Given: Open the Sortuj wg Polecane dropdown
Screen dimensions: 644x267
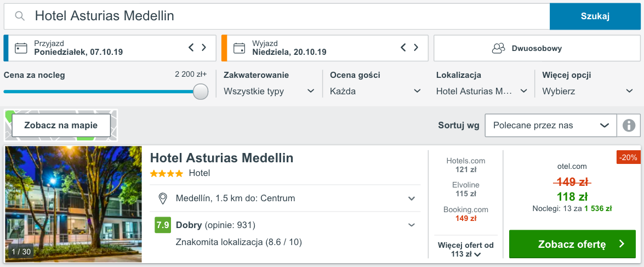Looking at the screenshot, I should click(x=550, y=126).
